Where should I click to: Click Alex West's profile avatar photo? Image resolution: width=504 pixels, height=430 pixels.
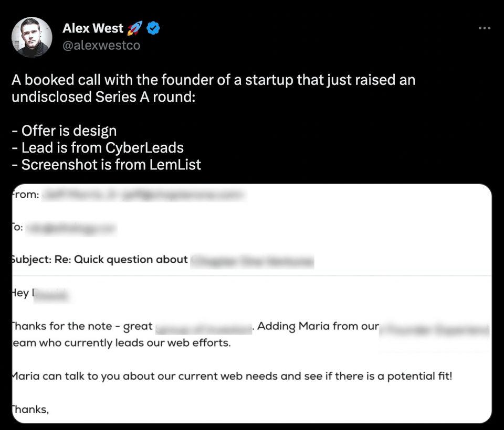click(x=32, y=37)
